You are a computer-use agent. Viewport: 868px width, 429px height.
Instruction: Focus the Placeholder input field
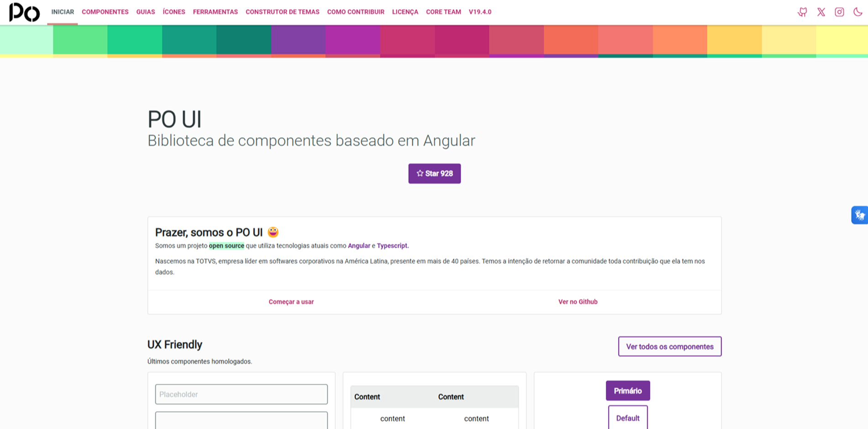tap(242, 394)
